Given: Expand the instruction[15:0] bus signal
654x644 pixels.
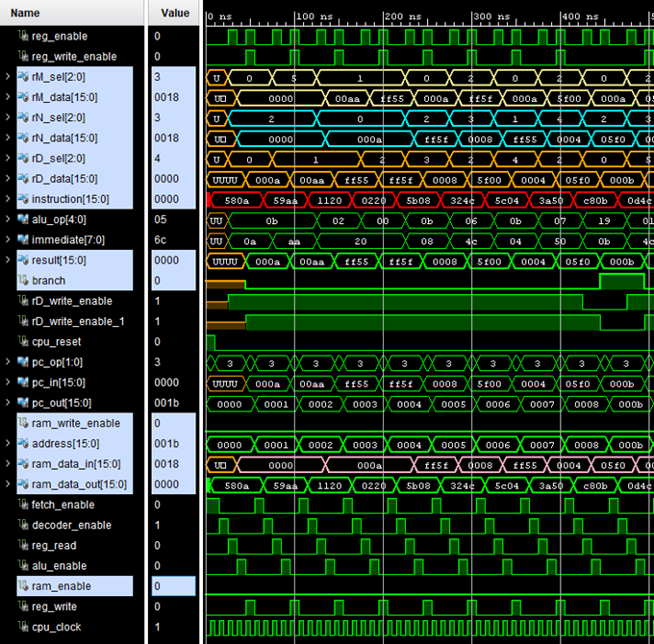Looking at the screenshot, I should point(8,199).
